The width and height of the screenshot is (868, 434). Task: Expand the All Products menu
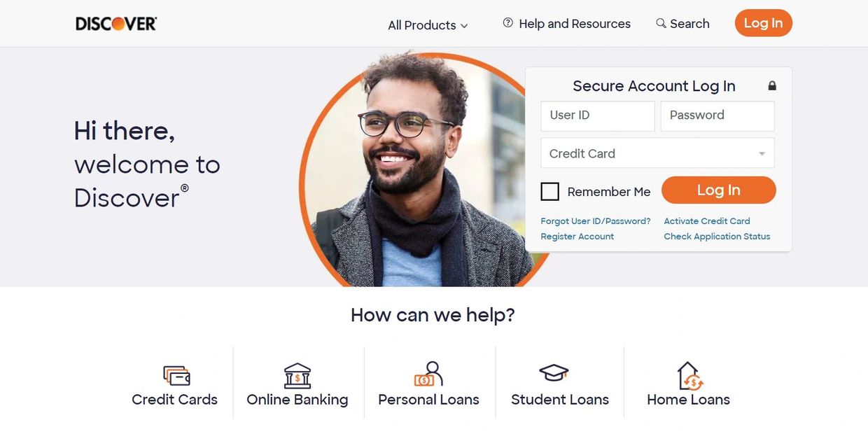click(x=428, y=25)
